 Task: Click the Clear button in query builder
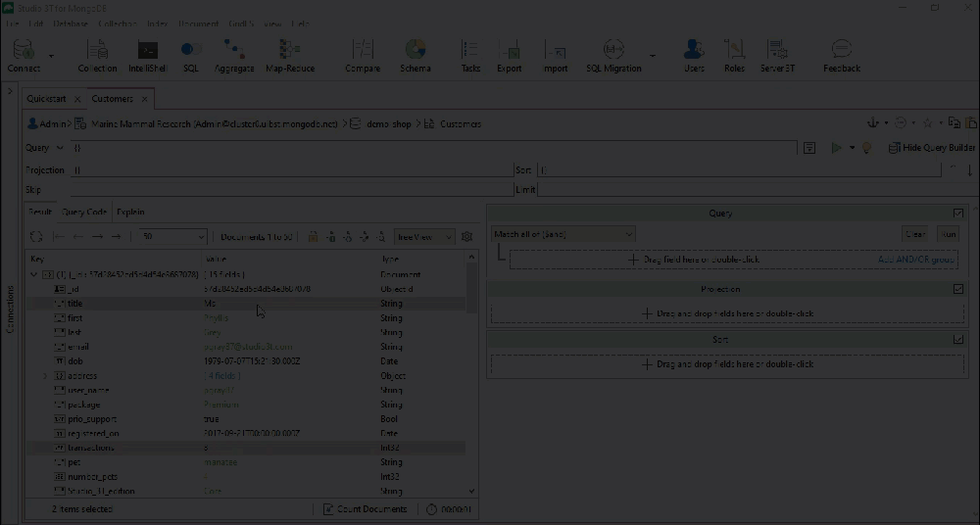point(915,234)
